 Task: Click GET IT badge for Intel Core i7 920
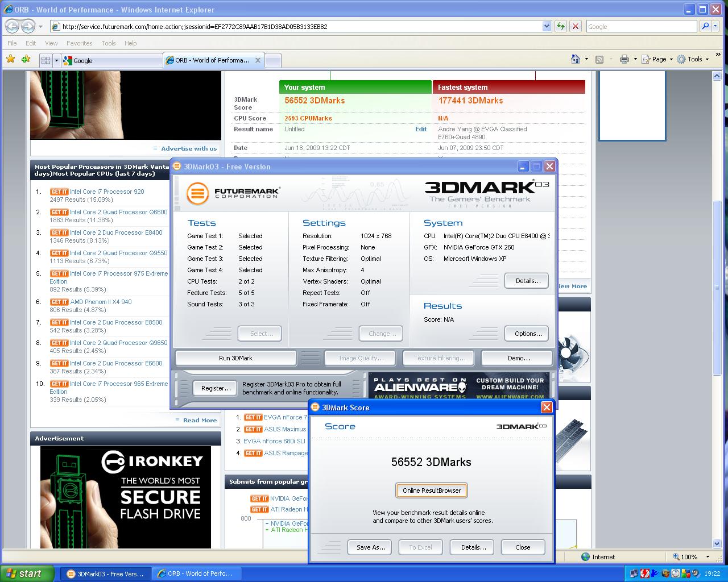pyautogui.click(x=59, y=192)
